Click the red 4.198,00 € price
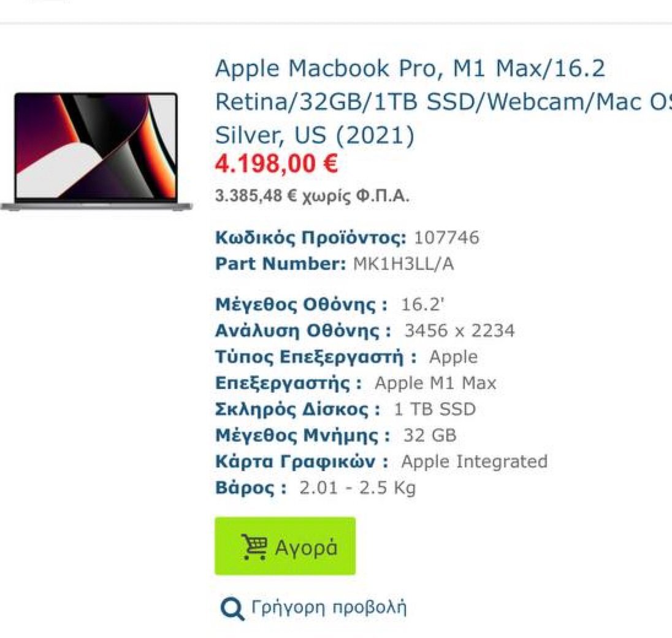This screenshot has height=638, width=672. coord(277,164)
